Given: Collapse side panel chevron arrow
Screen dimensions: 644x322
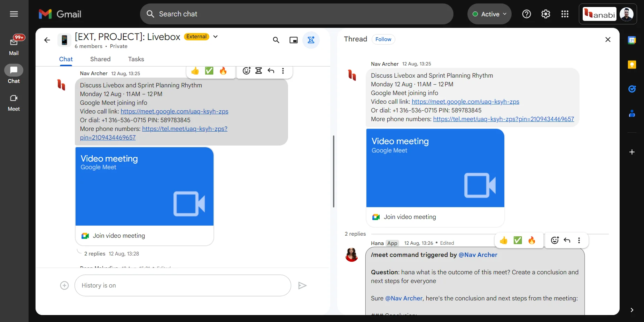Looking at the screenshot, I should click(632, 310).
